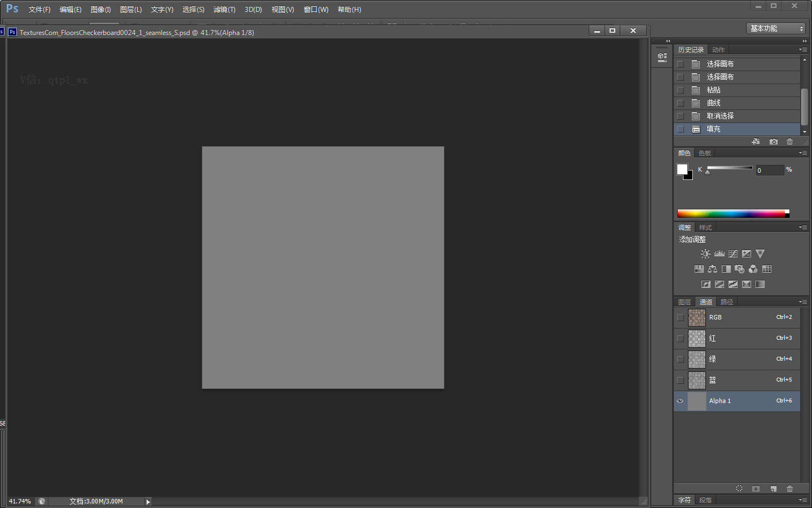Add a Selective Color adjustment
Viewport: 812px width, 508px height.
747,284
